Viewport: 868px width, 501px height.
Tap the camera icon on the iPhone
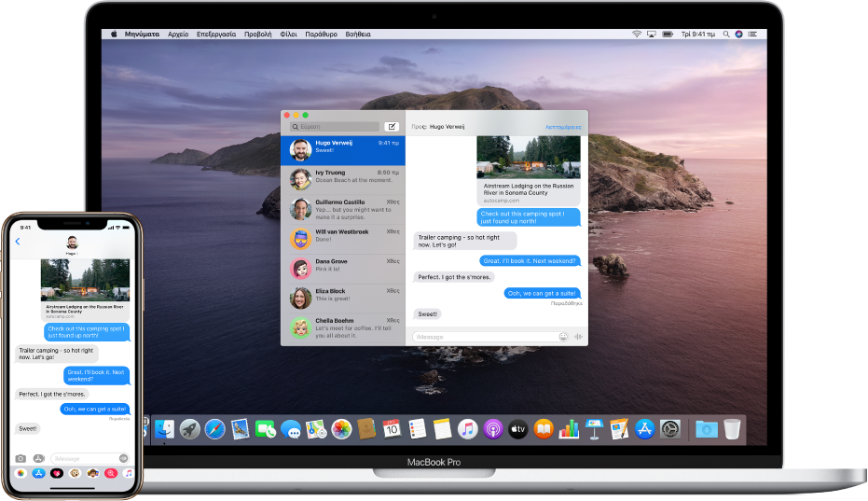click(x=21, y=458)
